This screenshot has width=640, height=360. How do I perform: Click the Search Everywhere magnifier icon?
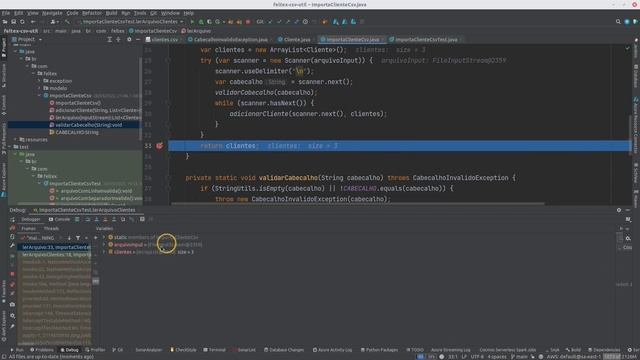pyautogui.click(x=618, y=22)
